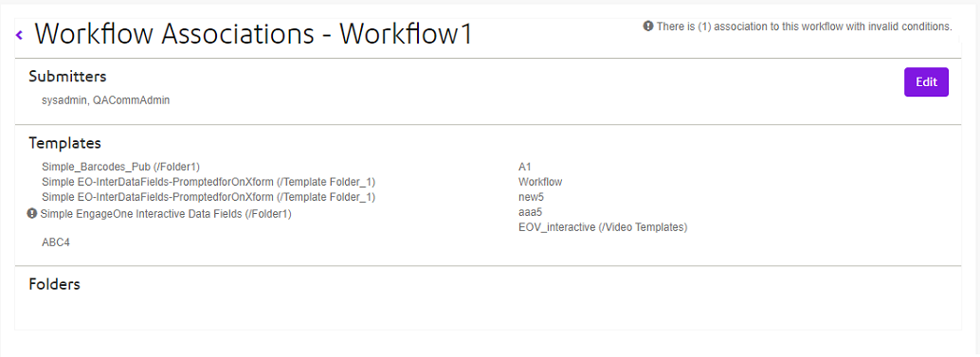
Task: Click the sysadmin, QACommAdmin submitters text
Action: pos(105,100)
